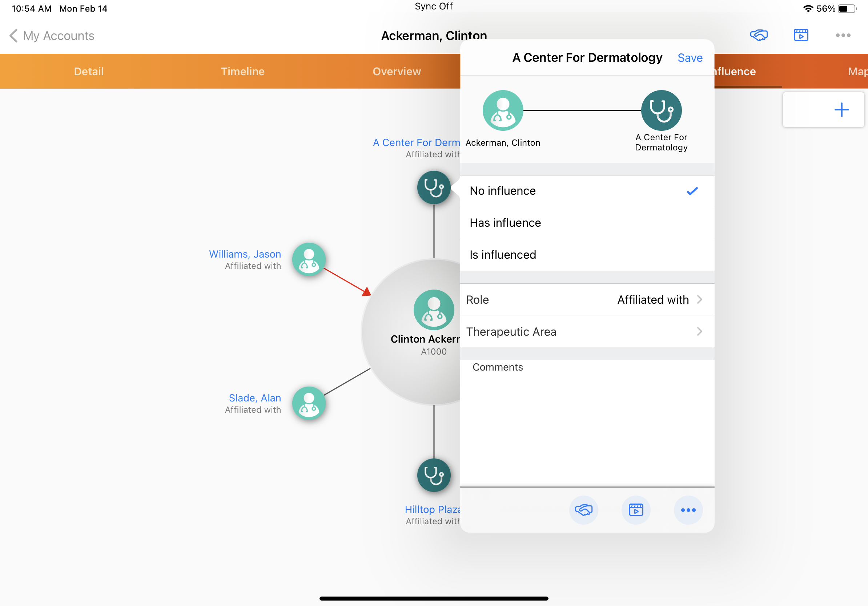Switch to the Timeline tab
The height and width of the screenshot is (606, 868).
[x=242, y=71]
